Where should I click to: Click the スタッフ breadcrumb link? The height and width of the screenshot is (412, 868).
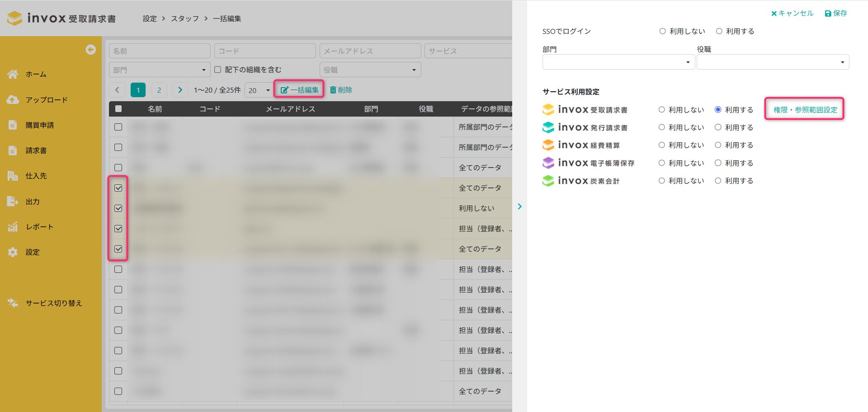[185, 19]
